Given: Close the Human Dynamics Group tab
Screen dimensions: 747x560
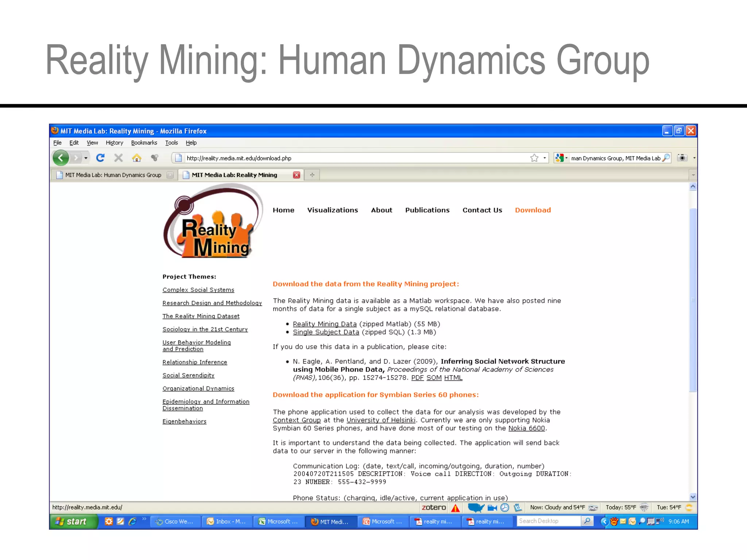Looking at the screenshot, I should (x=170, y=175).
